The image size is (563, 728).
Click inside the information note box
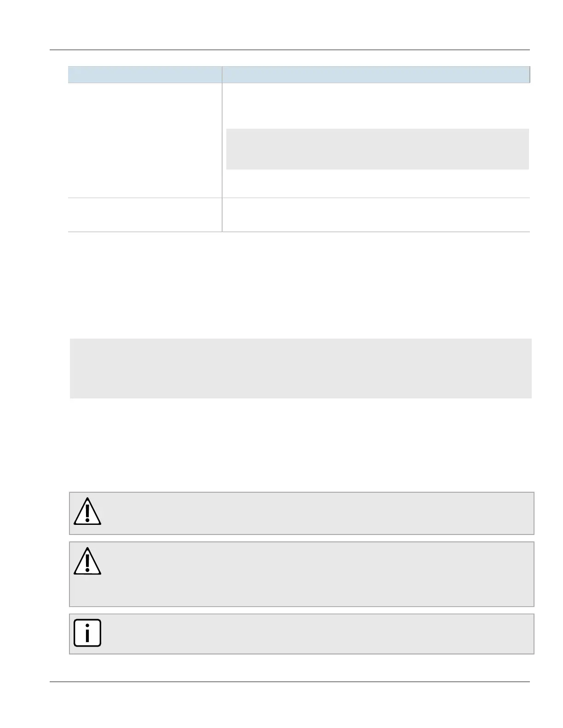(301, 634)
